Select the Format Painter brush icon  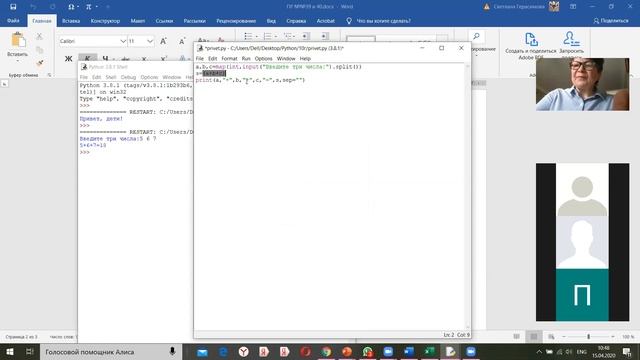[x=40, y=63]
